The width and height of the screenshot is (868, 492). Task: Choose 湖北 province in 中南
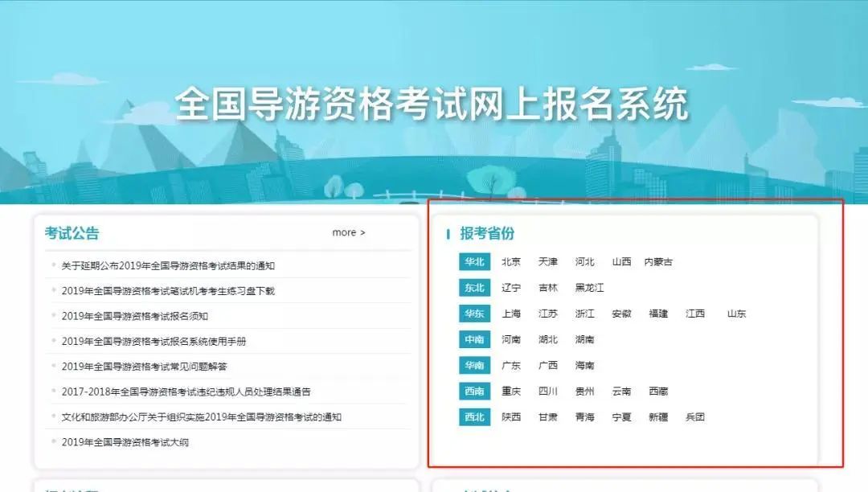(x=548, y=339)
